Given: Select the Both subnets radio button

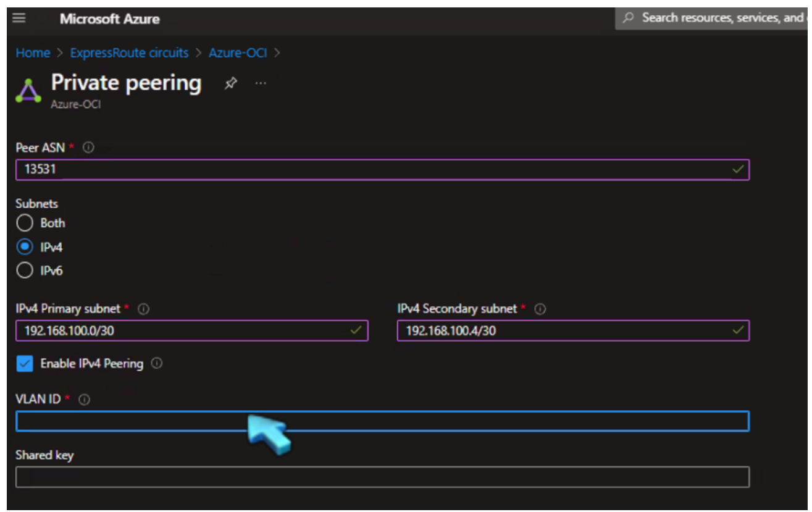Looking at the screenshot, I should 25,223.
